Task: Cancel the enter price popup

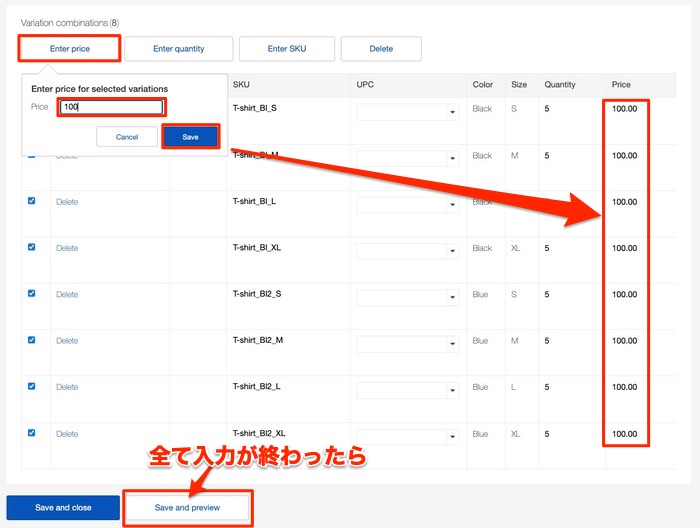Action: [127, 137]
